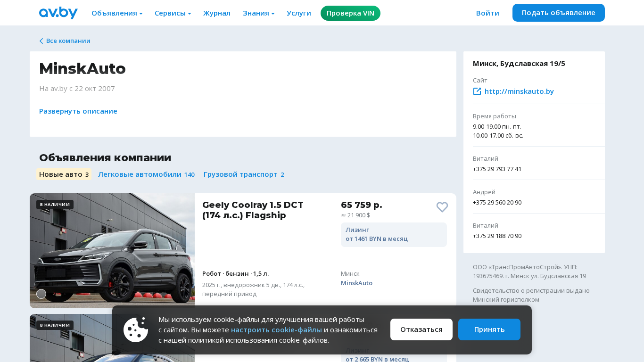644x362 pixels.
Task: Accept cookies with Принять
Action: pyautogui.click(x=489, y=329)
